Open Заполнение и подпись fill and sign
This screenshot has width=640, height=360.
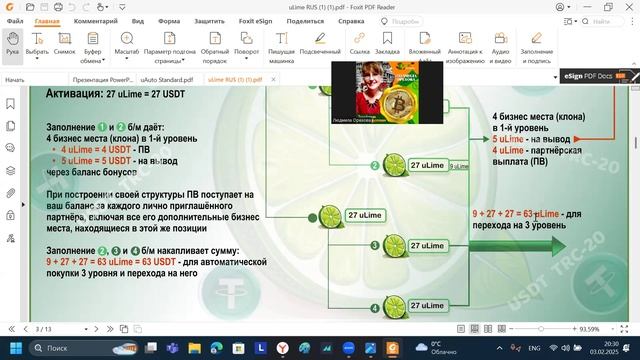click(x=536, y=47)
